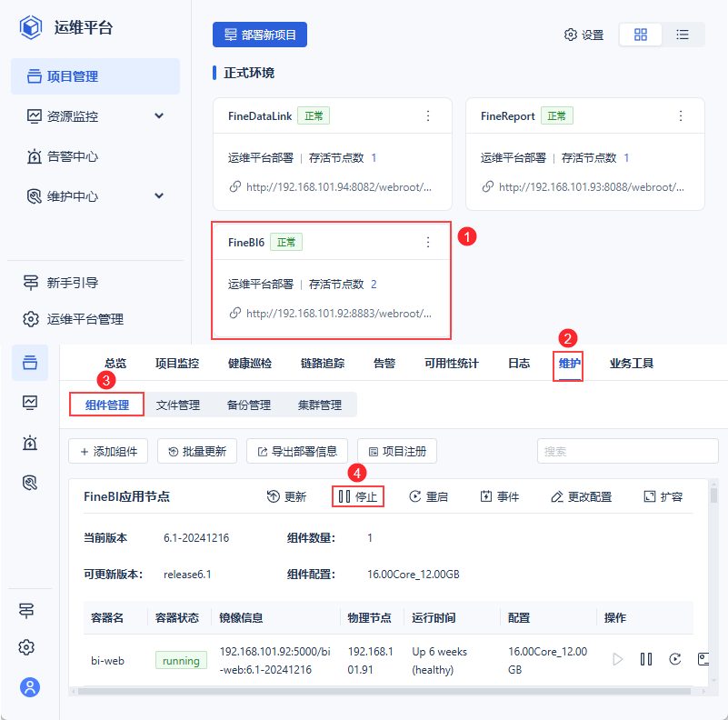
Task: Select the 备份管理 sub-tab
Action: coord(249,405)
